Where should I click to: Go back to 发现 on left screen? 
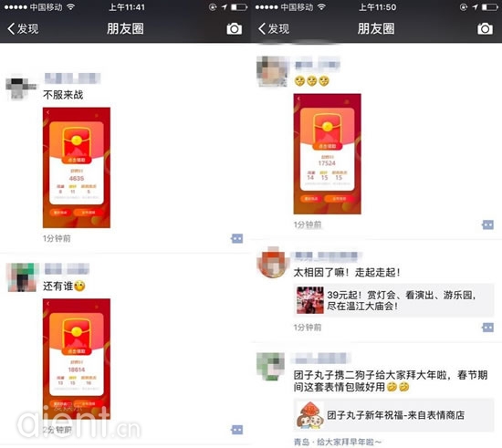(x=23, y=29)
